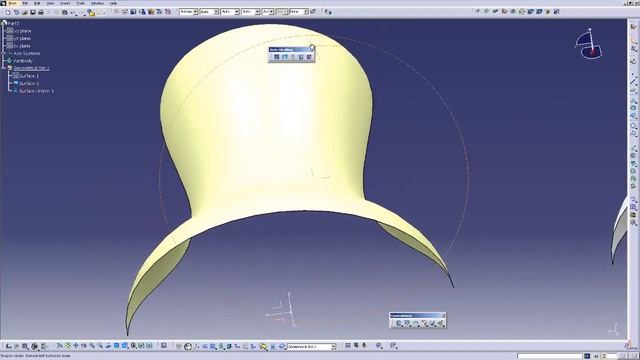Click the New document icon
This screenshot has height=360, width=640.
tap(8, 12)
